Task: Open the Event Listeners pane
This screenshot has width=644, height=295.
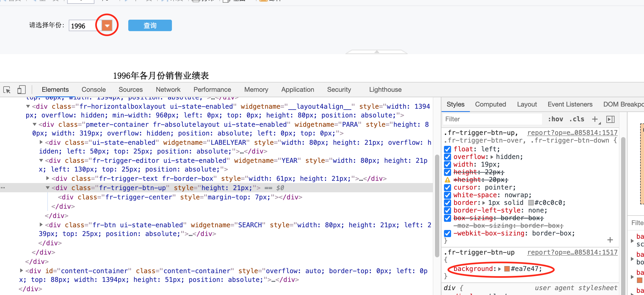Action: coord(570,104)
